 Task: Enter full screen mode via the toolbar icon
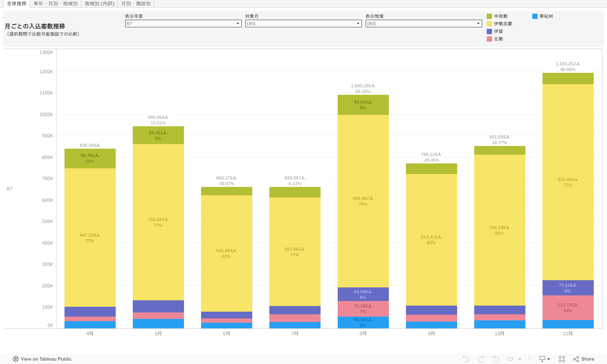[x=562, y=359]
